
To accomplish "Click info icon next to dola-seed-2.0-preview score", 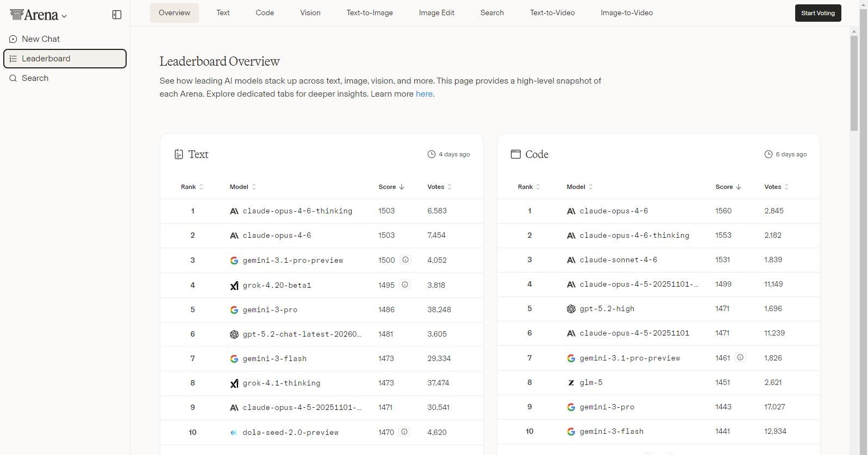I will click(x=404, y=432).
